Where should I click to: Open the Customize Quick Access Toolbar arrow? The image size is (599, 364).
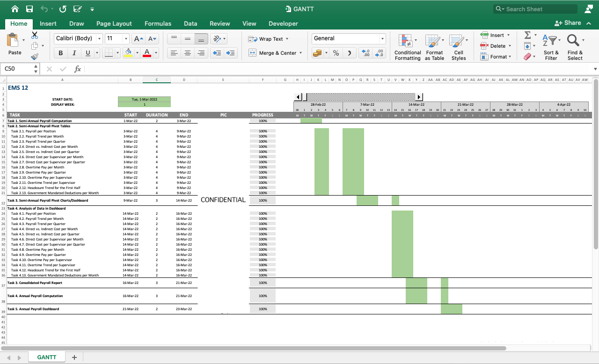pyautogui.click(x=92, y=9)
